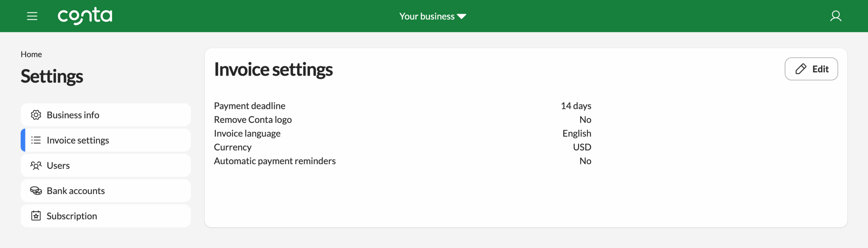This screenshot has width=868, height=248.
Task: Follow the Home breadcrumb link
Action: pyautogui.click(x=31, y=54)
